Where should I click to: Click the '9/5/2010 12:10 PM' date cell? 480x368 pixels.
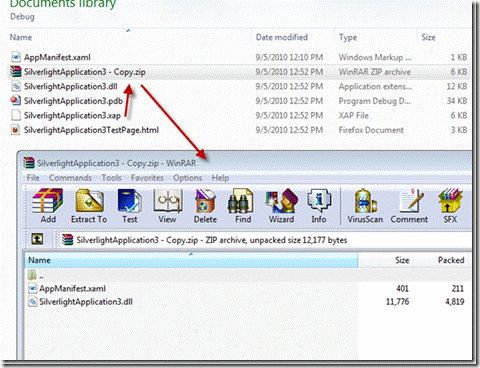[289, 57]
